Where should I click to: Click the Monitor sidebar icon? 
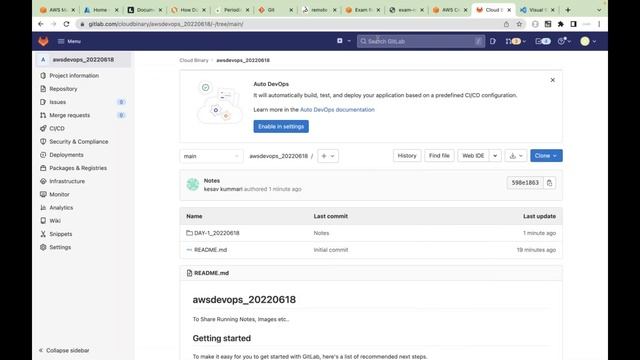(43, 194)
